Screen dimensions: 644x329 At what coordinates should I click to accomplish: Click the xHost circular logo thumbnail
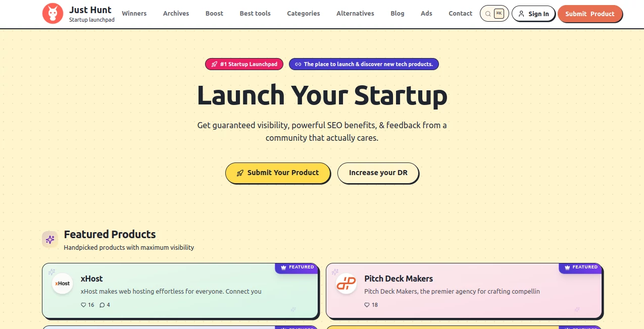[x=62, y=284]
